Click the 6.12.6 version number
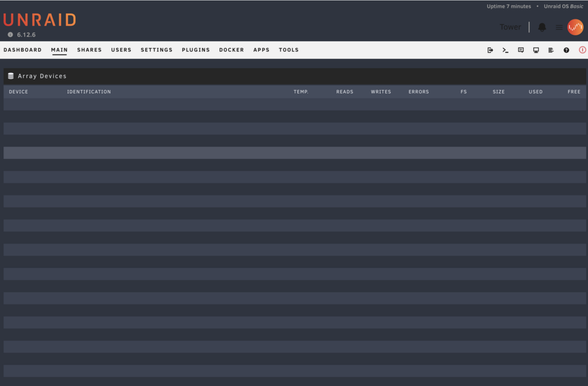This screenshot has width=588, height=386. point(26,35)
